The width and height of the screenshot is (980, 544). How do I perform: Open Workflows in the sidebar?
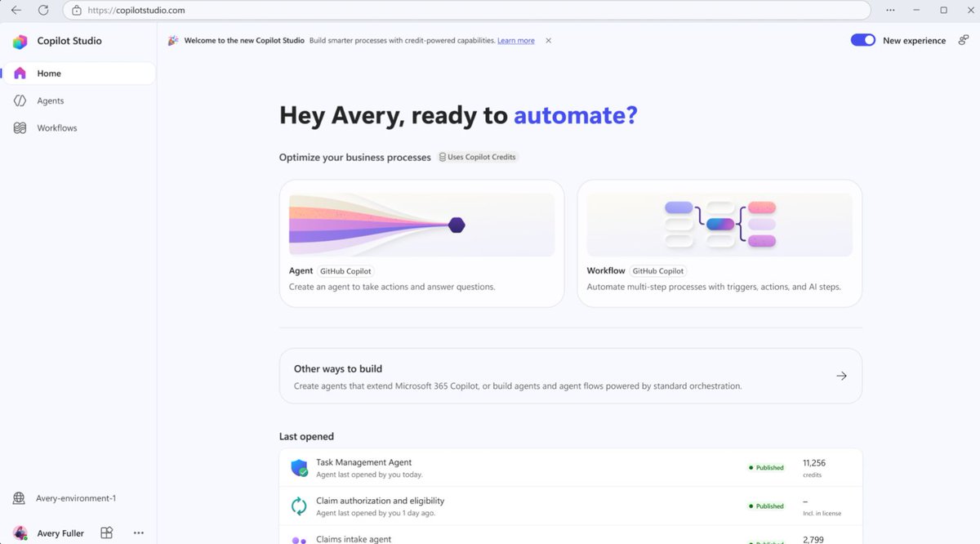pyautogui.click(x=78, y=128)
